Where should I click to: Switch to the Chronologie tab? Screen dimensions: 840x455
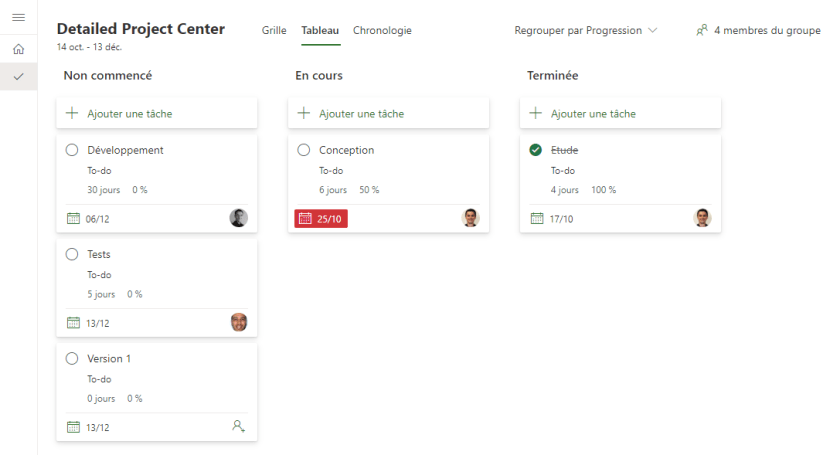click(x=382, y=31)
